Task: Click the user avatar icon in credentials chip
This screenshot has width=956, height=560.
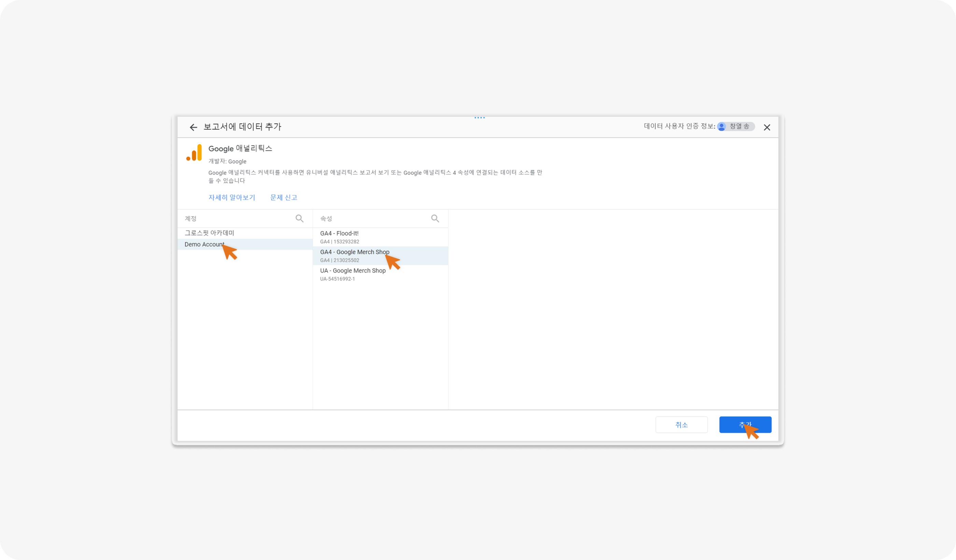Action: [722, 127]
